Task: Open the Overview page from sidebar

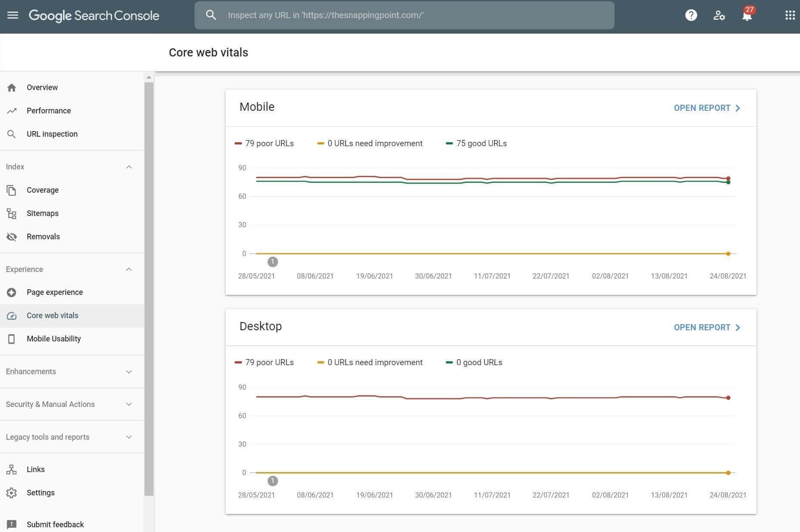Action: click(42, 87)
